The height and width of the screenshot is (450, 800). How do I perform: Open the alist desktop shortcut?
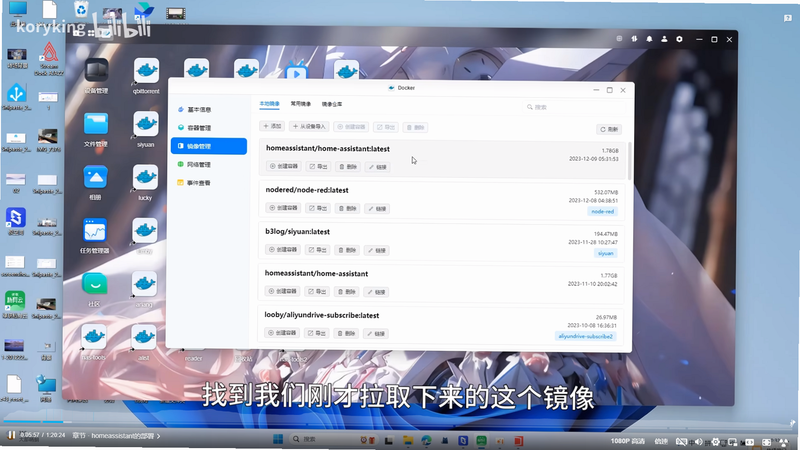143,342
